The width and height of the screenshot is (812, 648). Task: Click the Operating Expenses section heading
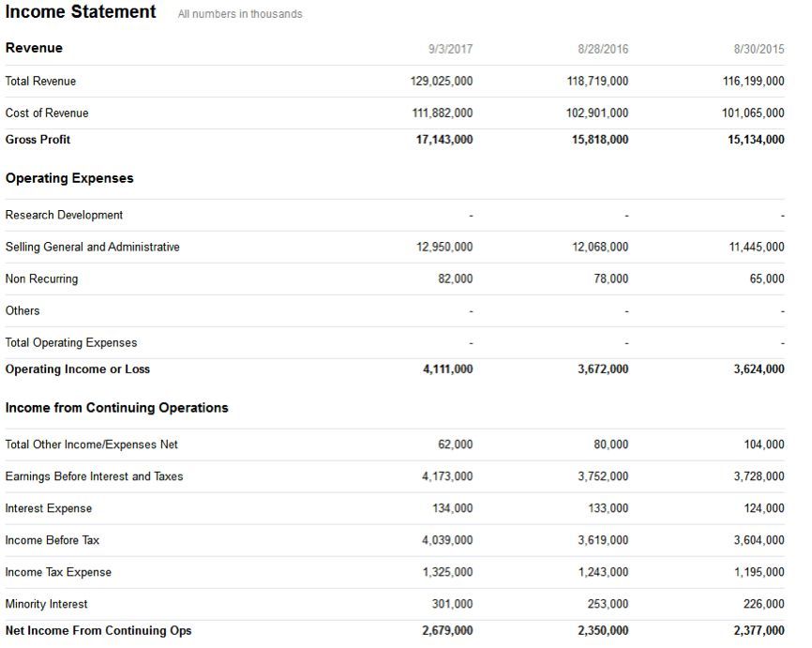pos(69,178)
